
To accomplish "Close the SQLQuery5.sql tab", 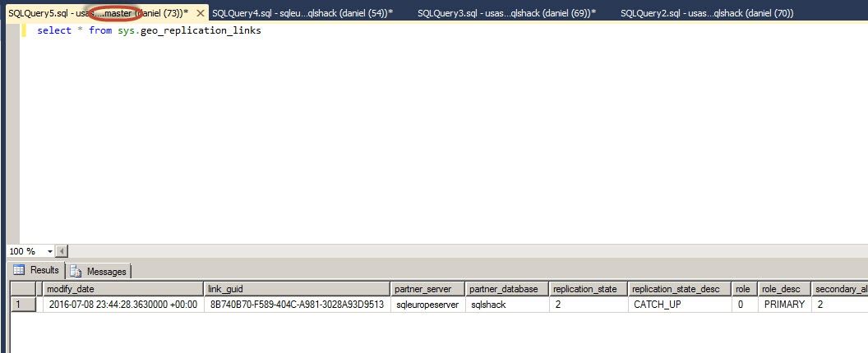I will click(200, 13).
